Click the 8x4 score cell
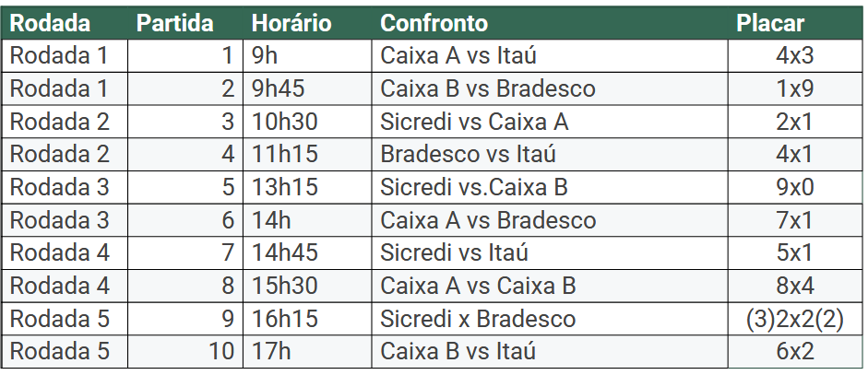This screenshot has width=868, height=375. [794, 287]
